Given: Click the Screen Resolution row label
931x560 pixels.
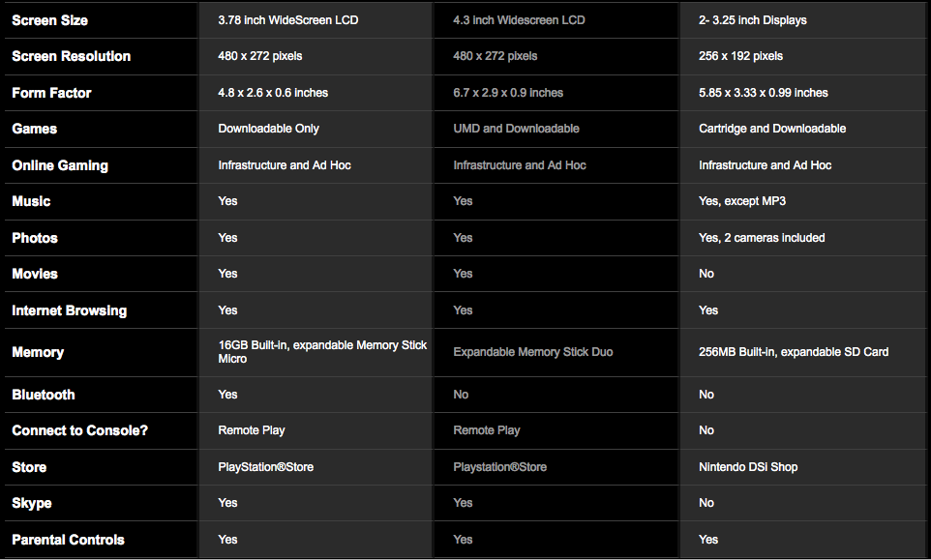Looking at the screenshot, I should point(71,56).
